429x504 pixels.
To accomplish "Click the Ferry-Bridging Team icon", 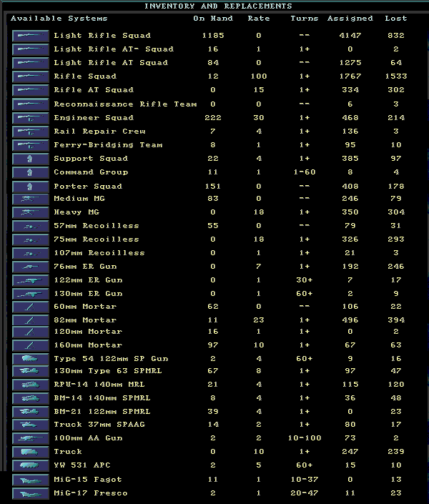I will point(31,145).
